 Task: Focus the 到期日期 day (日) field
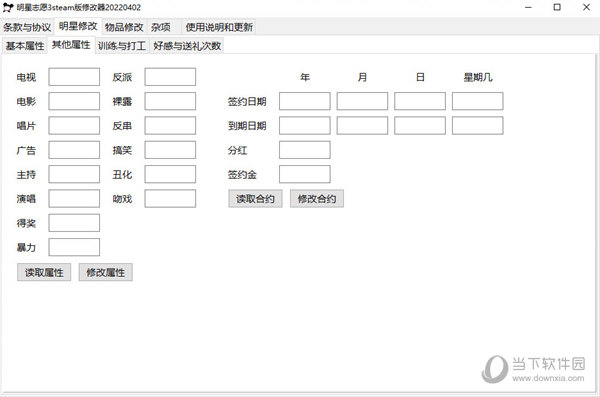click(x=420, y=126)
